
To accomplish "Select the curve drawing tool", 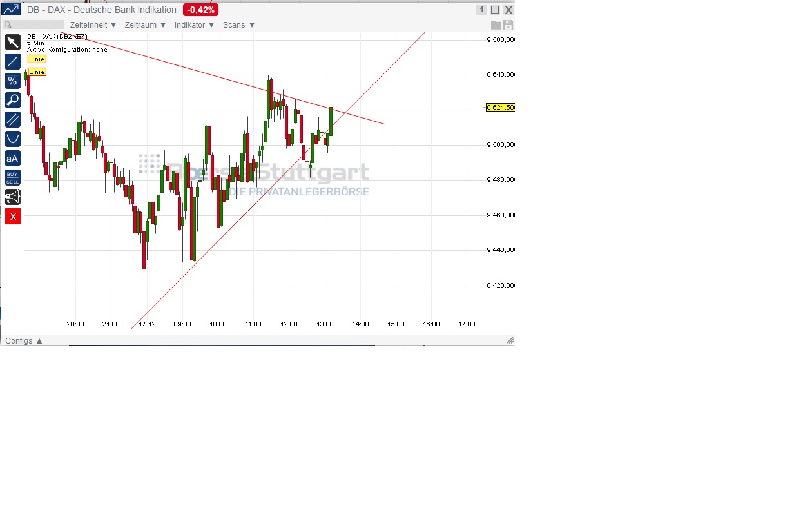I will [12, 138].
